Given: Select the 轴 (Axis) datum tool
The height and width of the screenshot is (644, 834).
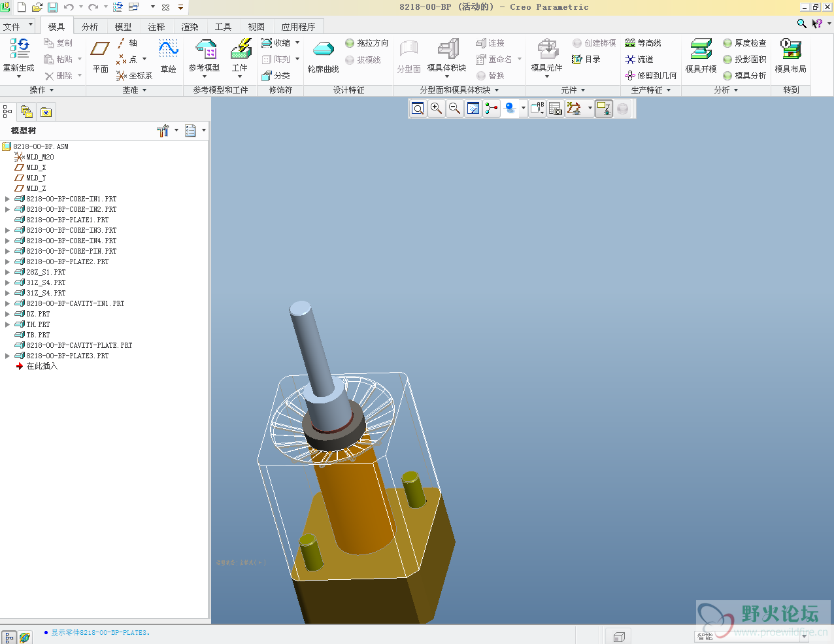Looking at the screenshot, I should 127,43.
